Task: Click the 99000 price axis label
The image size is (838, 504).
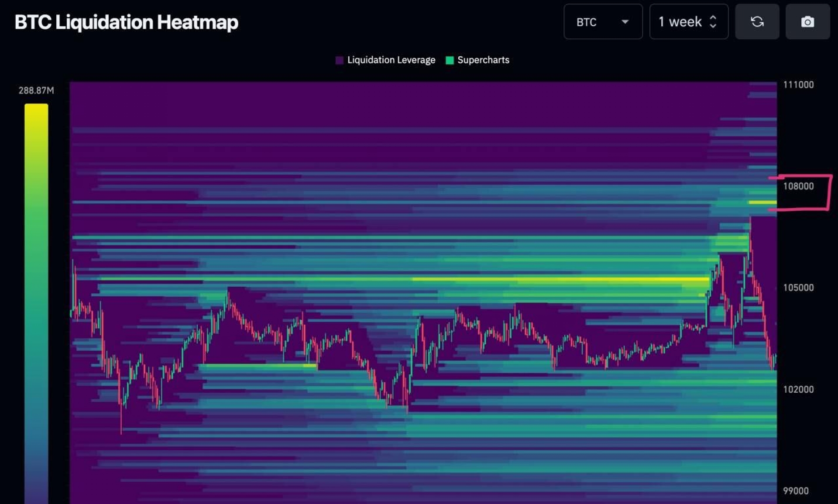Action: 796,491
